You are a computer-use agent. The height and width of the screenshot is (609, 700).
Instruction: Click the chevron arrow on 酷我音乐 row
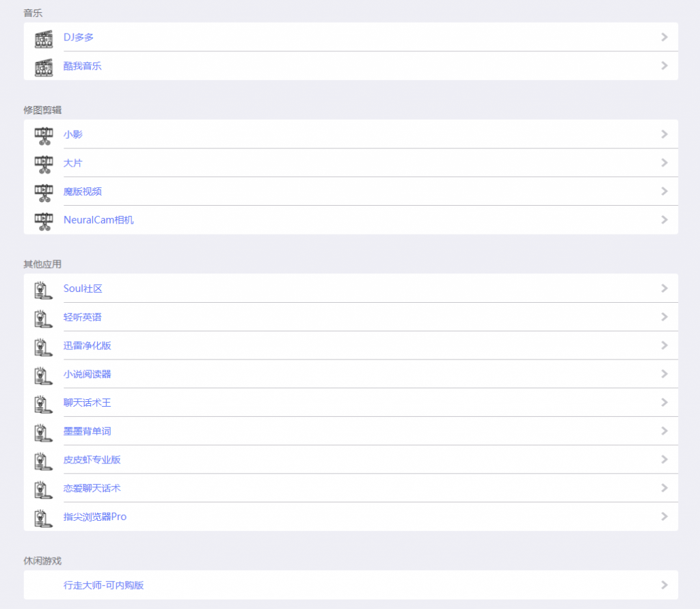coord(664,66)
